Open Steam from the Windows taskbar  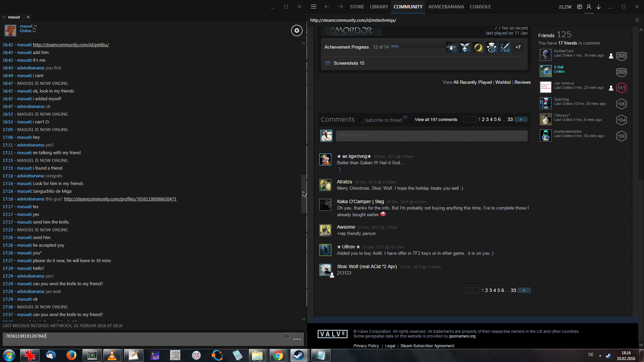coord(299,355)
